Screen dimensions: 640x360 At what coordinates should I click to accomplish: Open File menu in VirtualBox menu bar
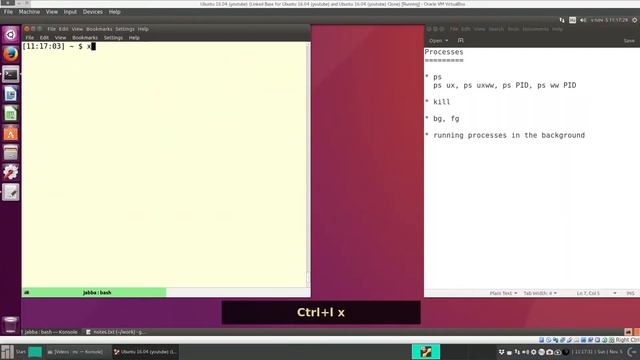8,12
